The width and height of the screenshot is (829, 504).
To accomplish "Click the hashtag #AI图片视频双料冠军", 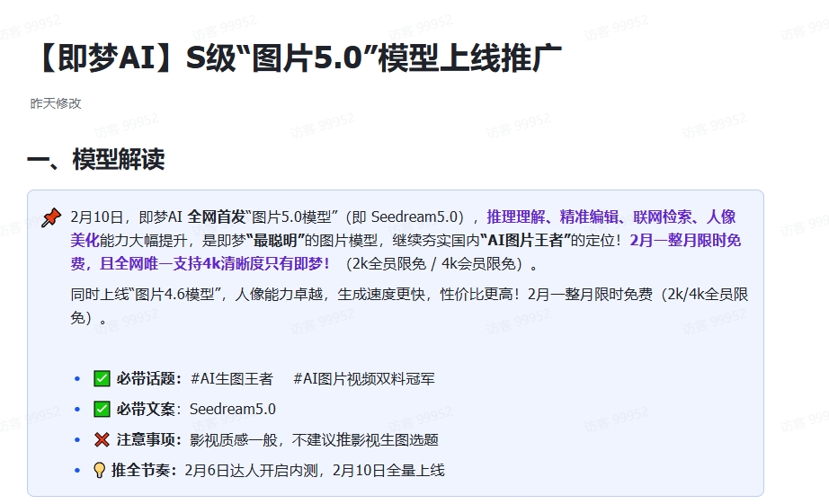I will 364,379.
